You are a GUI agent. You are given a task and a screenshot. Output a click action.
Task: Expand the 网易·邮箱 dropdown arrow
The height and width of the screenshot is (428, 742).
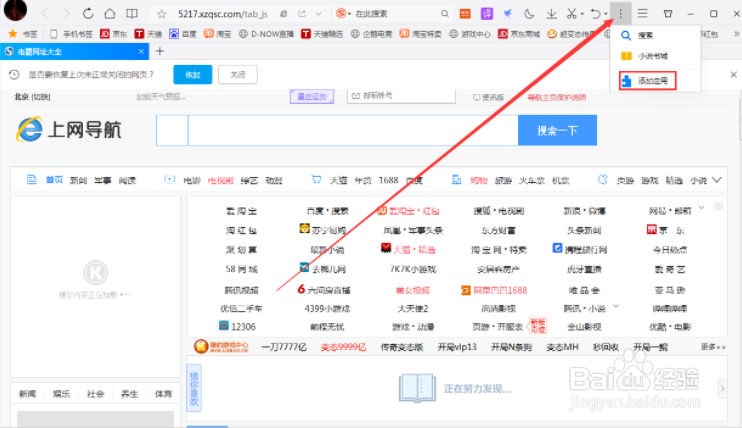point(702,207)
